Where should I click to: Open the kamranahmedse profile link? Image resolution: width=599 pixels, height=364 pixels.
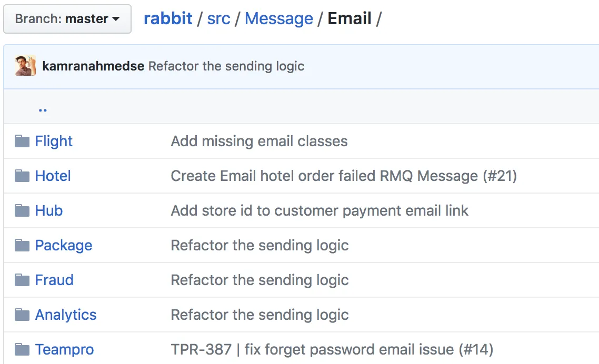tap(92, 66)
